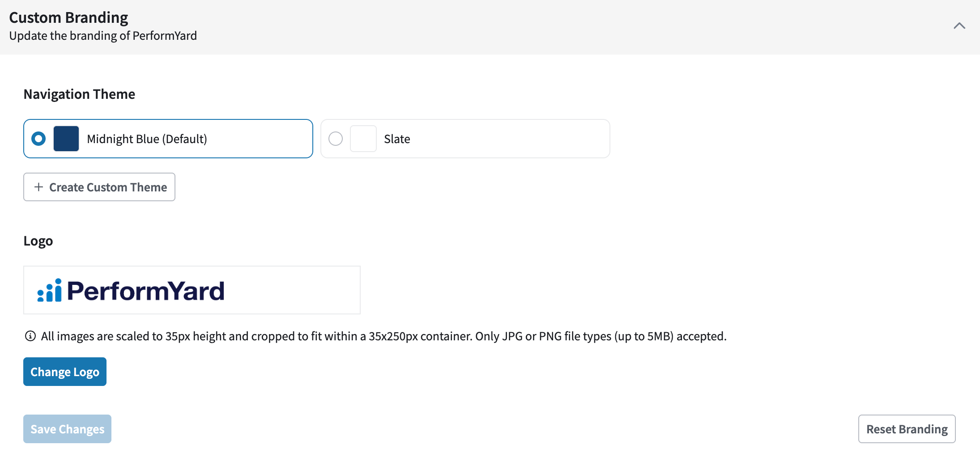The width and height of the screenshot is (980, 466).
Task: Select the Slate radio button
Action: coord(336,139)
